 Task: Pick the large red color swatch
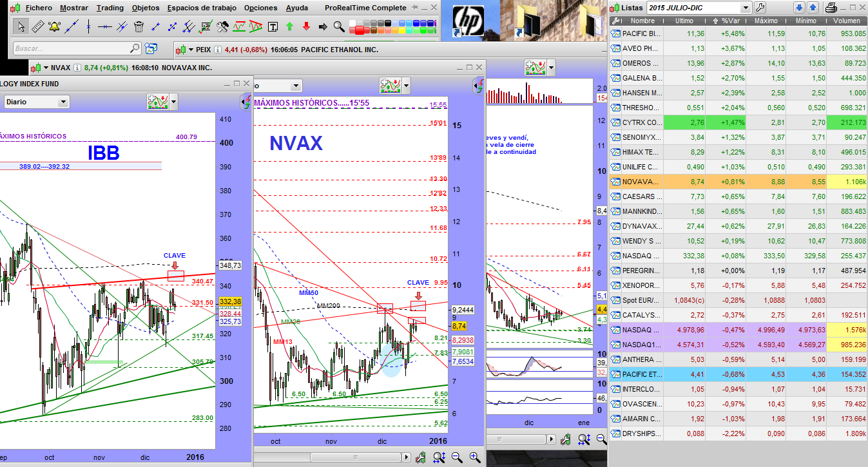(x=359, y=30)
